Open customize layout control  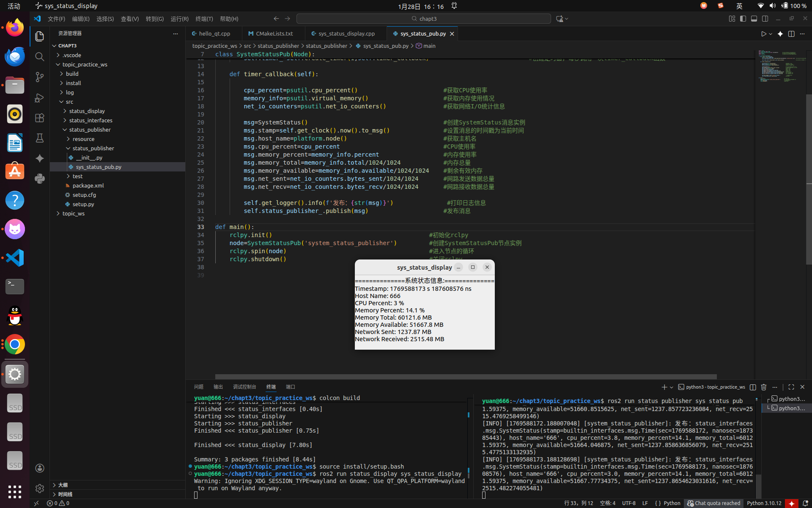pyautogui.click(x=732, y=19)
